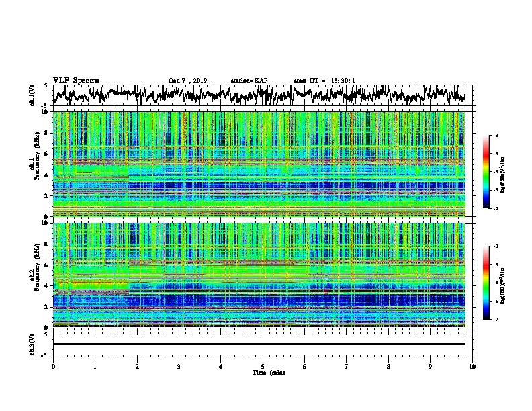532x411 pixels.
Task: Click the "6" kHz tick on ch.1 spectrogram
Action: pyautogui.click(x=48, y=154)
